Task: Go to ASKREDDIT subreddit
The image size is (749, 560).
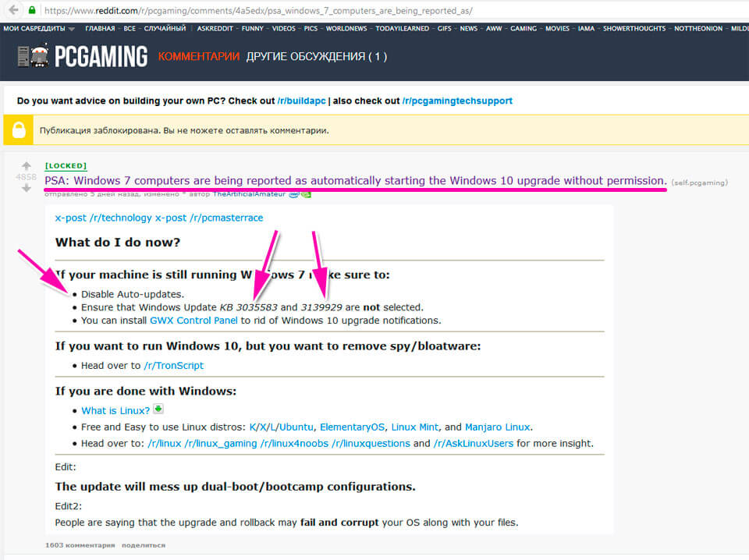Action: (x=215, y=29)
